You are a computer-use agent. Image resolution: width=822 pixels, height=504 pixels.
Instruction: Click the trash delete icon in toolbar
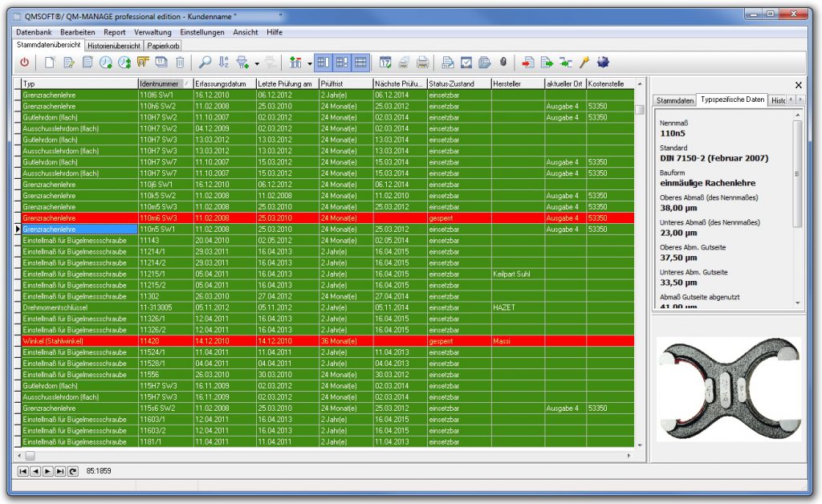(x=181, y=62)
